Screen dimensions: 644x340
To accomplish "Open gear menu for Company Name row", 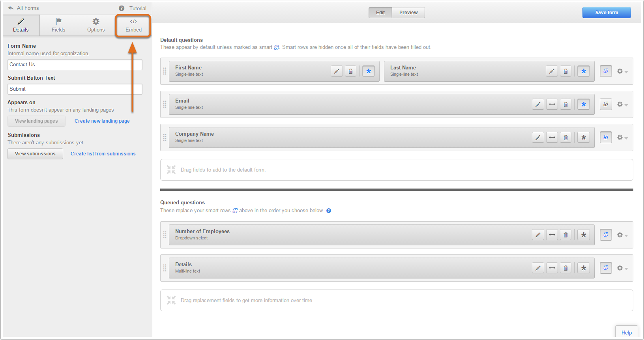I will click(x=622, y=138).
